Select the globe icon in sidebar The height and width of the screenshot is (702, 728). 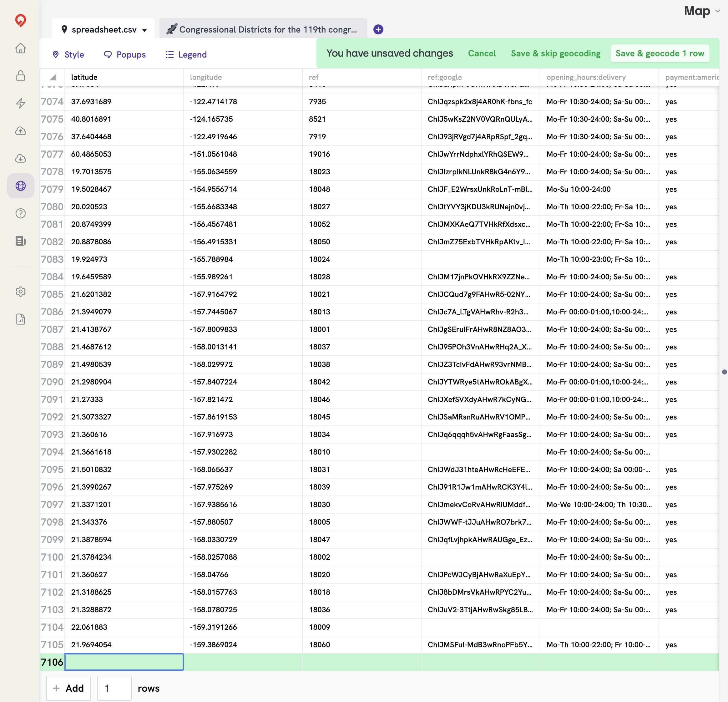[20, 186]
